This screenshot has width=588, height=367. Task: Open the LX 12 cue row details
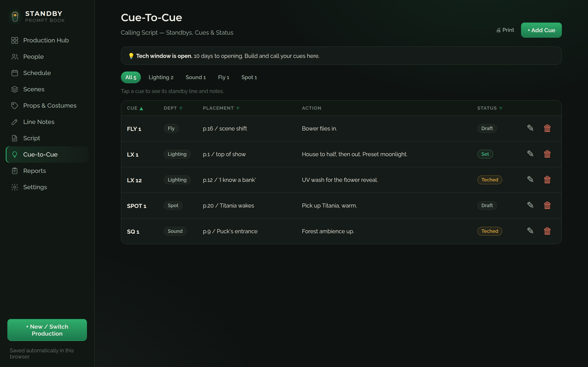(341, 180)
